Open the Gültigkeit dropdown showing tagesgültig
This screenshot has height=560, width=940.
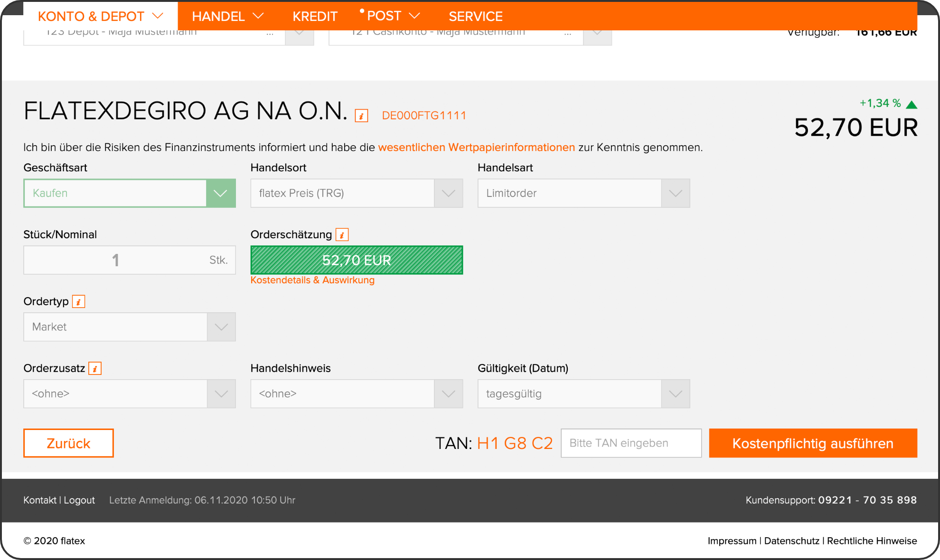(x=675, y=393)
